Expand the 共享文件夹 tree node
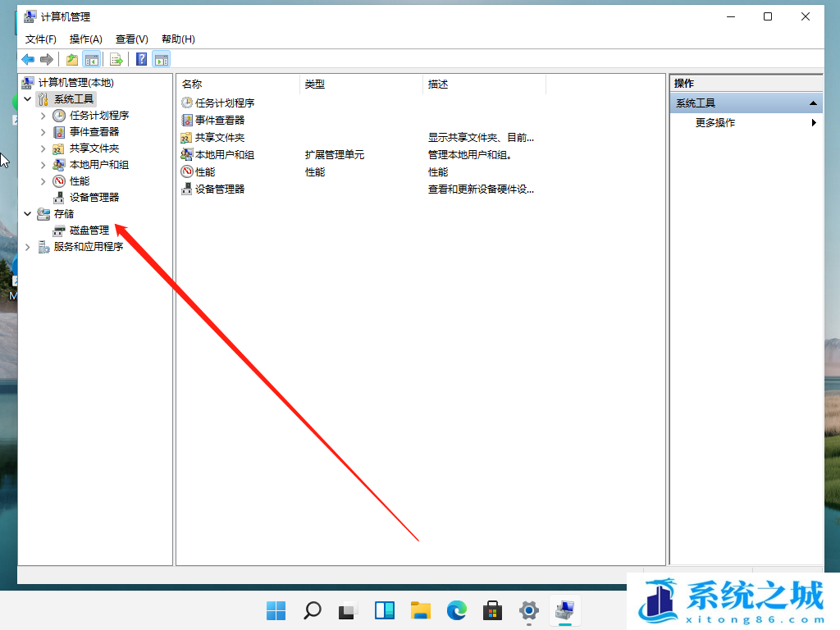Viewport: 840px width, 630px height. click(x=43, y=148)
